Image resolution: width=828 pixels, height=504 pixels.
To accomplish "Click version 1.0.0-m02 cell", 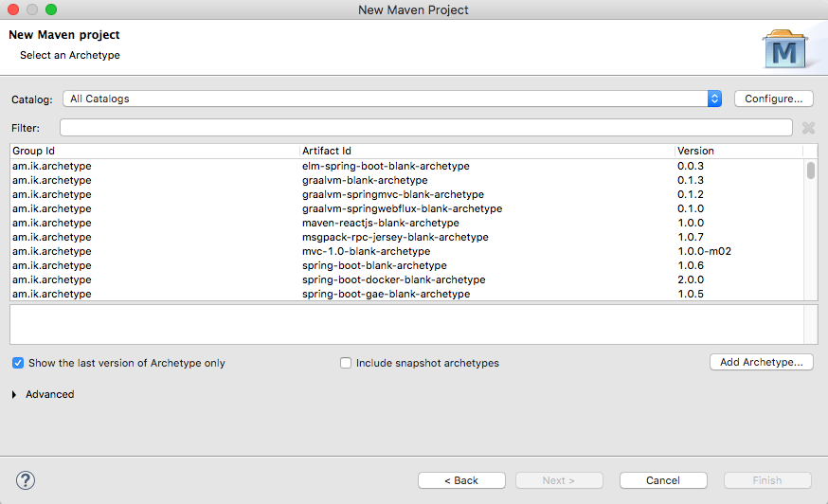I will pyautogui.click(x=705, y=251).
